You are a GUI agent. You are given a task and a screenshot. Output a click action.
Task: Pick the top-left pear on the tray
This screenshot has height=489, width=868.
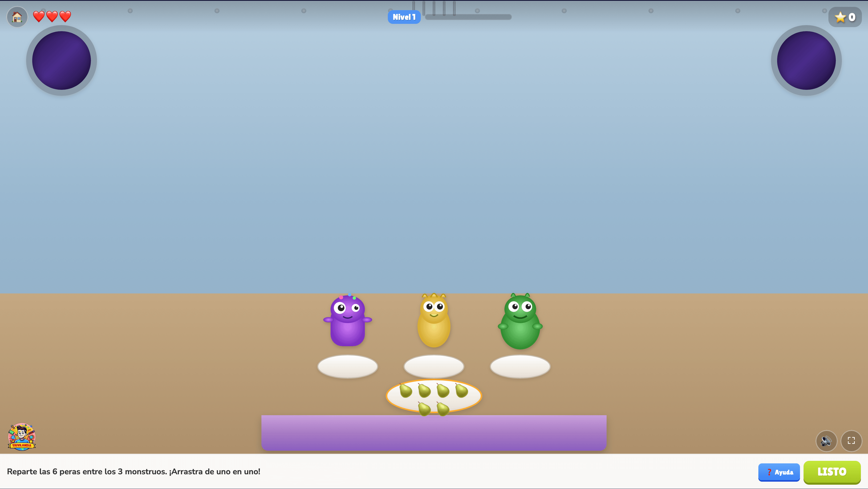406,391
